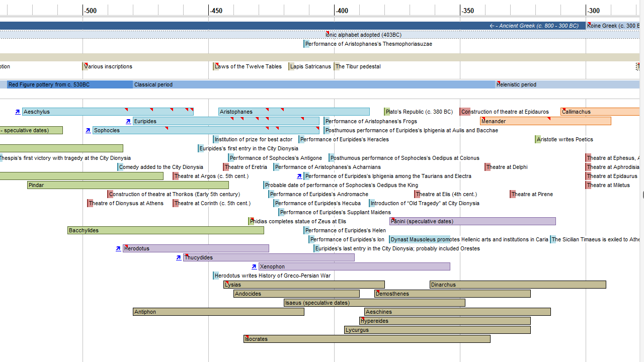
Task: Click the vertical scrollbar handle at right edge
Action: (642, 195)
